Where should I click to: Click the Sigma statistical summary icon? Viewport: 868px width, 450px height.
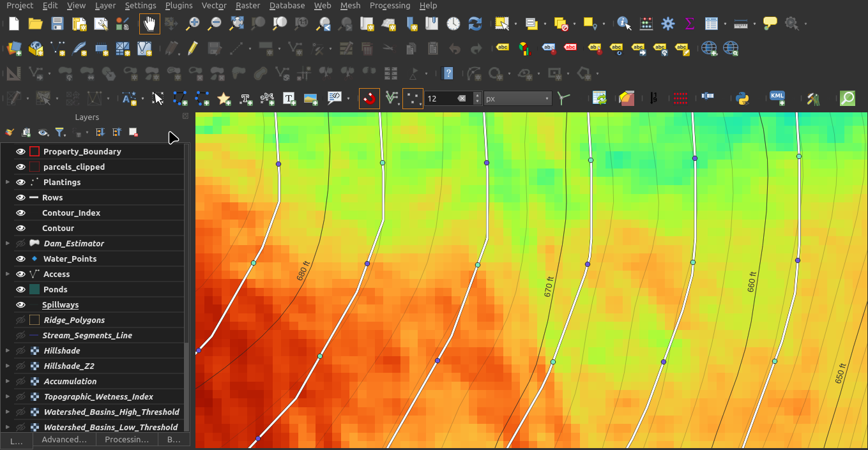pos(689,24)
